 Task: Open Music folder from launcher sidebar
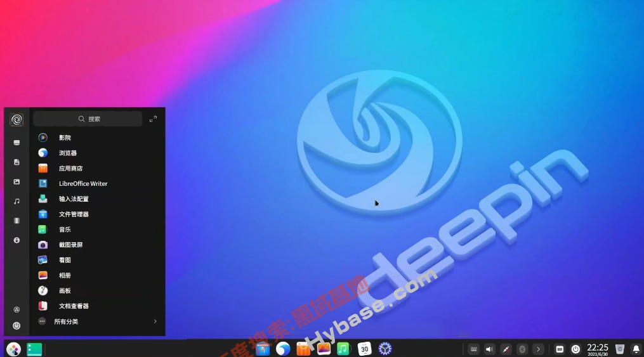pos(16,201)
